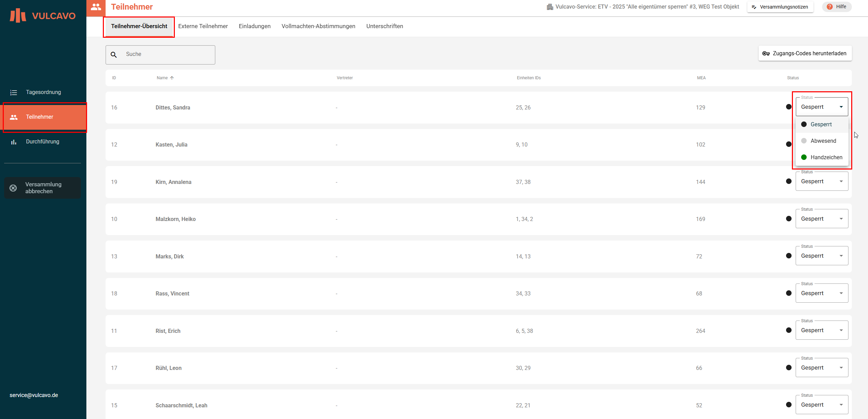Open status dropdown for Kirn, Annalena
The image size is (868, 419).
[822, 182]
